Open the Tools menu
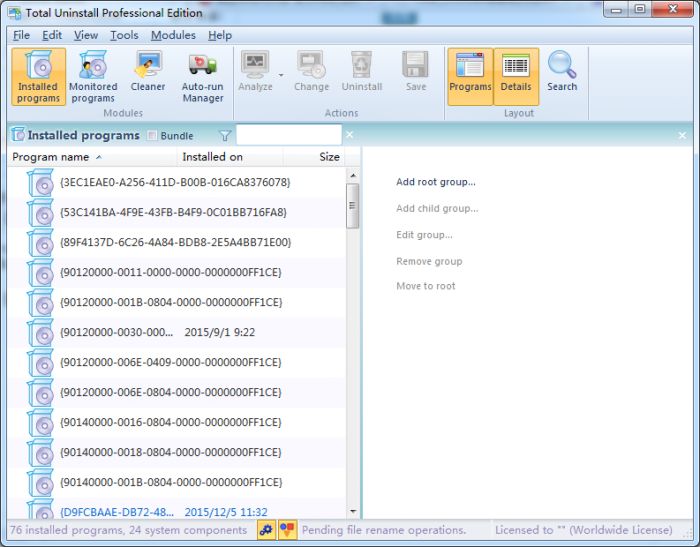The width and height of the screenshot is (700, 547). coord(124,35)
